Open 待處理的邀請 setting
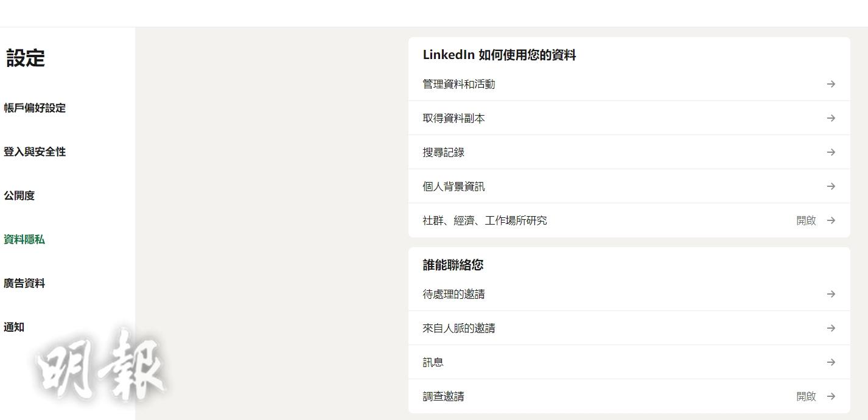The image size is (868, 420). [629, 294]
